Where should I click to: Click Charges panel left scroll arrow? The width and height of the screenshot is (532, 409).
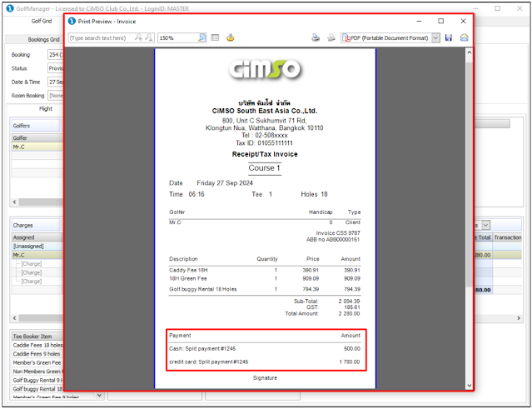(x=15, y=318)
